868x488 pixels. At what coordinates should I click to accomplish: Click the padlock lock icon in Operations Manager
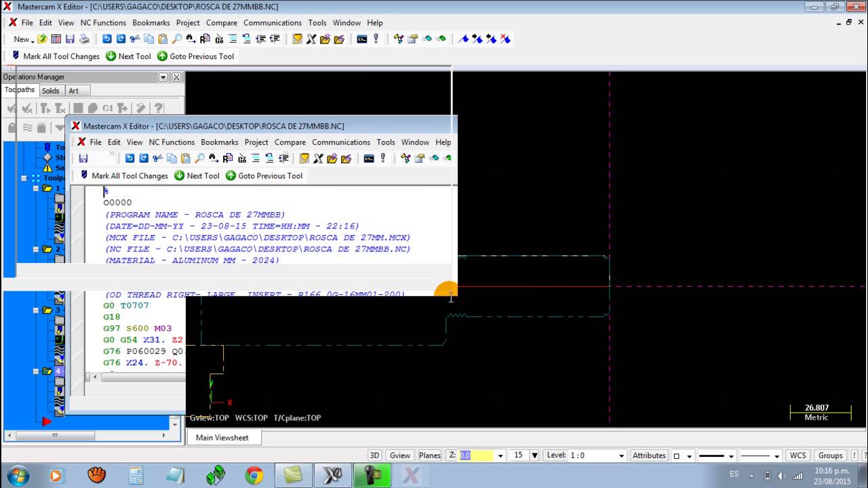pyautogui.click(x=12, y=127)
